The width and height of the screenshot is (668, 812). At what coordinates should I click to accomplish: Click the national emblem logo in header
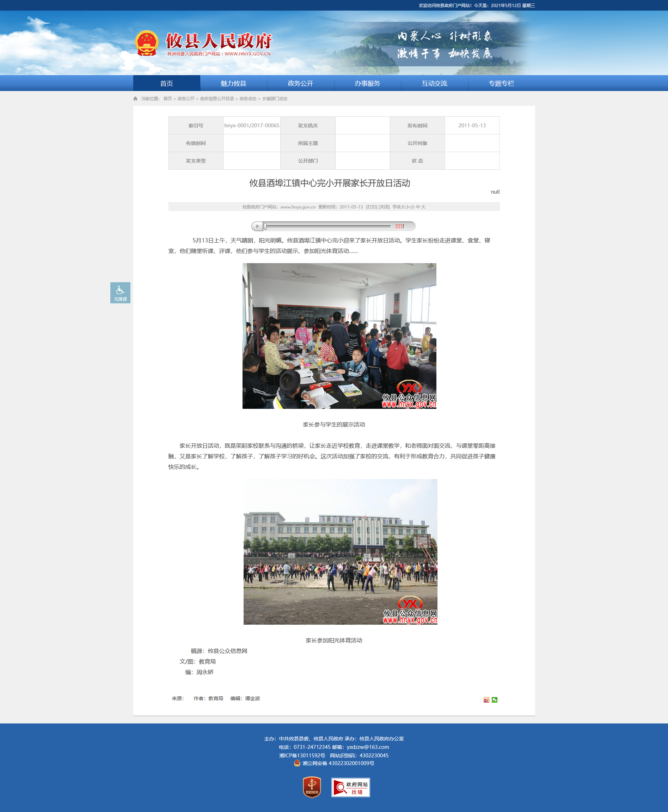point(147,43)
